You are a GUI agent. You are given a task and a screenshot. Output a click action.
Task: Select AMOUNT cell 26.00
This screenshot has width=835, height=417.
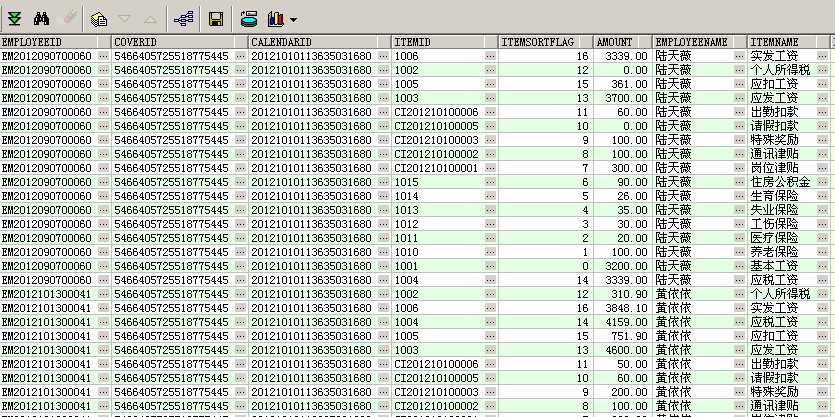[x=623, y=196]
